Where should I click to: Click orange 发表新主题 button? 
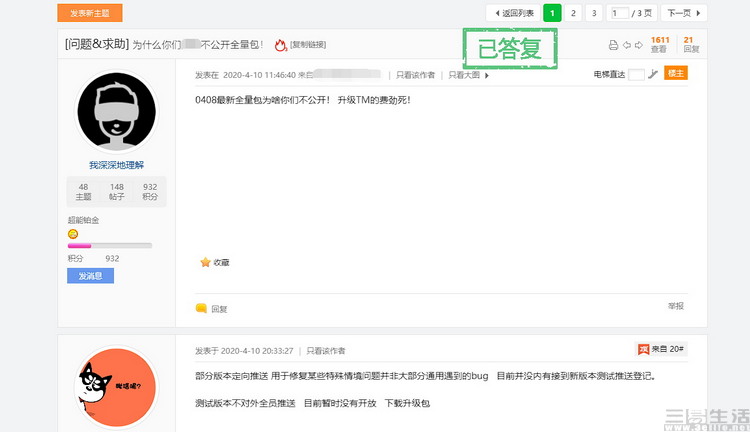90,13
